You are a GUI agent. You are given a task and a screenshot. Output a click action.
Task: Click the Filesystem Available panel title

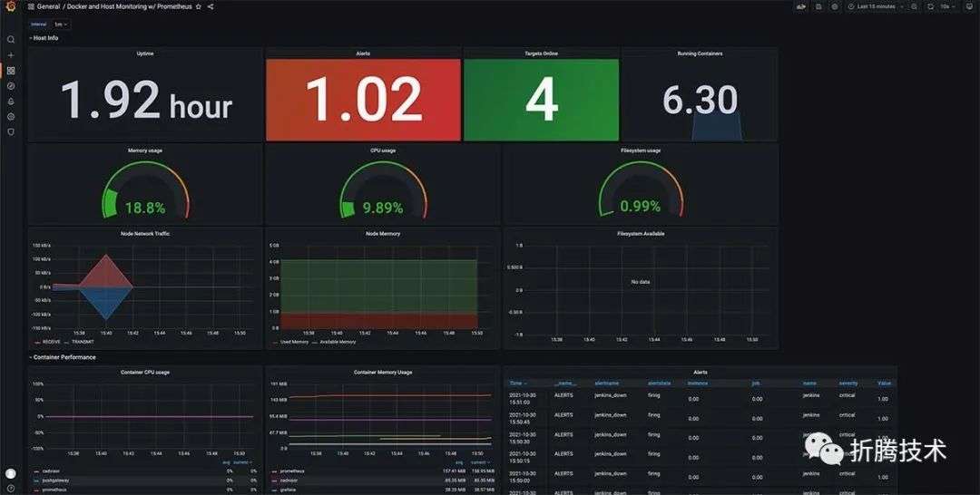pyautogui.click(x=641, y=234)
